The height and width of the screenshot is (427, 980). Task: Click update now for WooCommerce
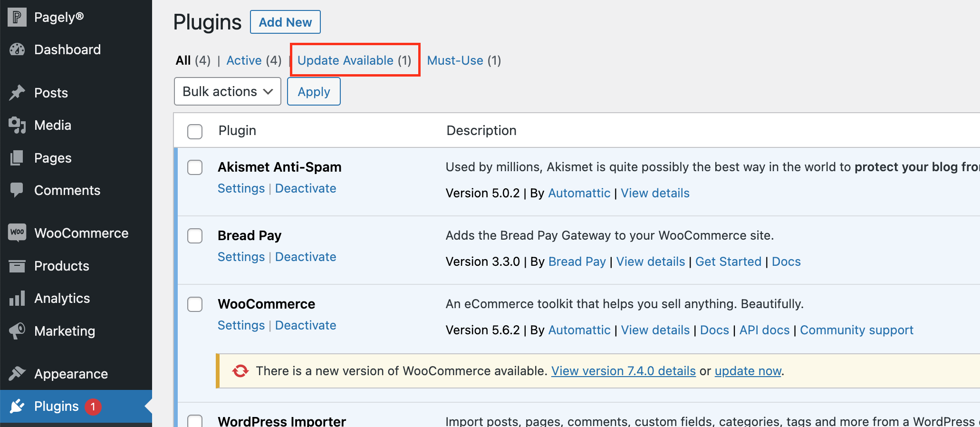(748, 371)
